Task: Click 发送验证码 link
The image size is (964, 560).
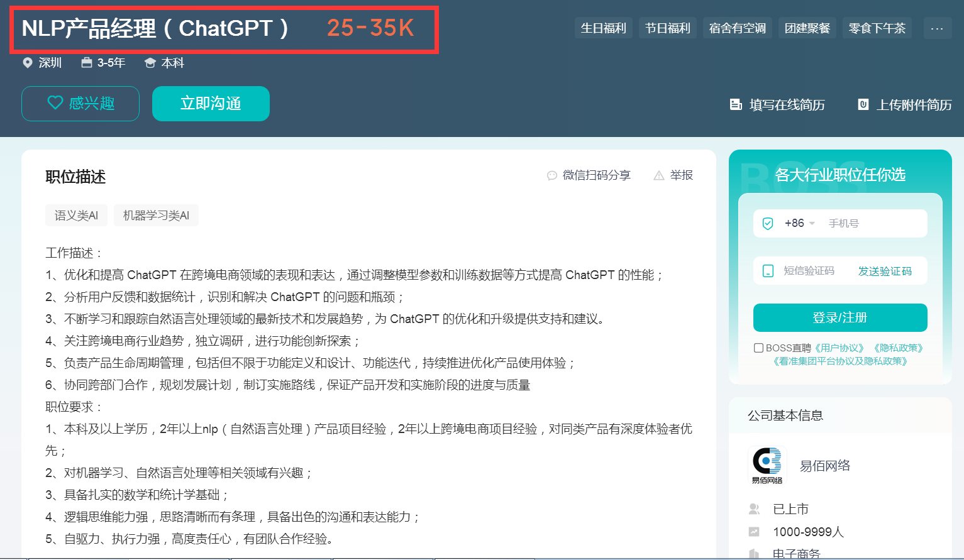Action: [x=885, y=271]
